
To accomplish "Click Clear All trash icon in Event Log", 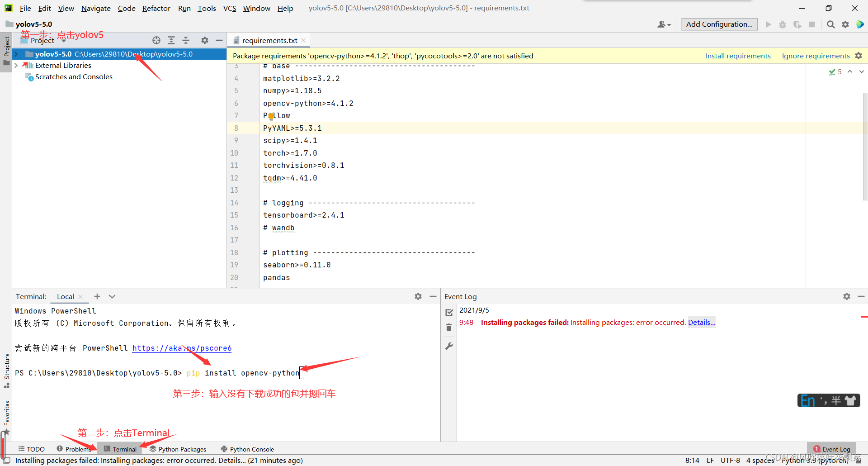I will (449, 327).
